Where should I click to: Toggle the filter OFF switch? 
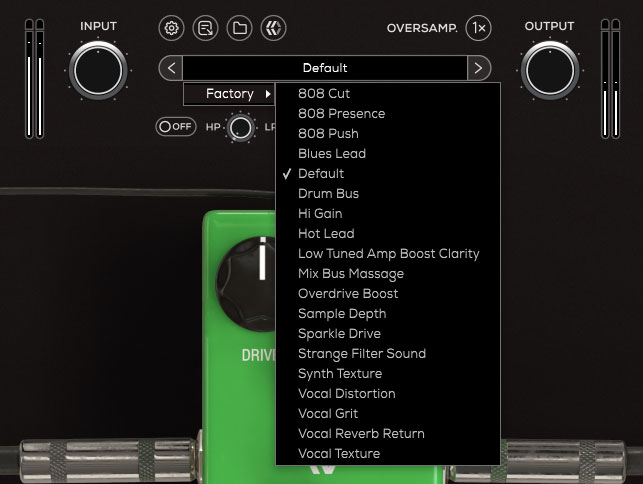tap(176, 126)
